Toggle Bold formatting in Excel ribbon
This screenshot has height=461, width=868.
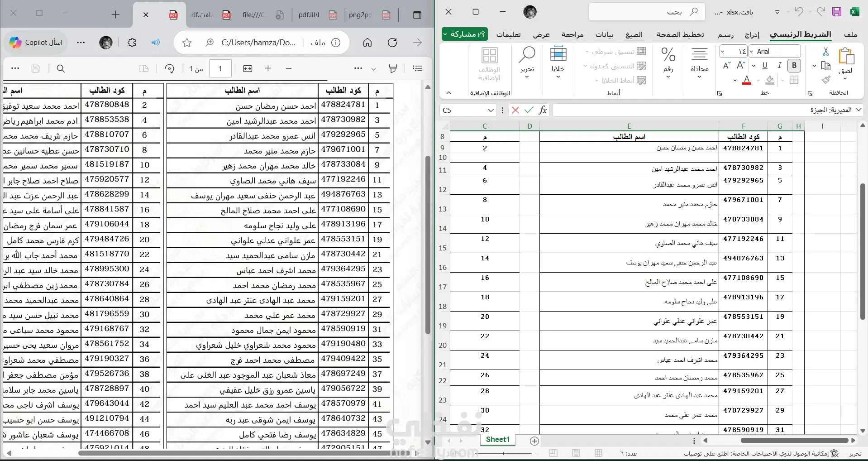pos(794,66)
